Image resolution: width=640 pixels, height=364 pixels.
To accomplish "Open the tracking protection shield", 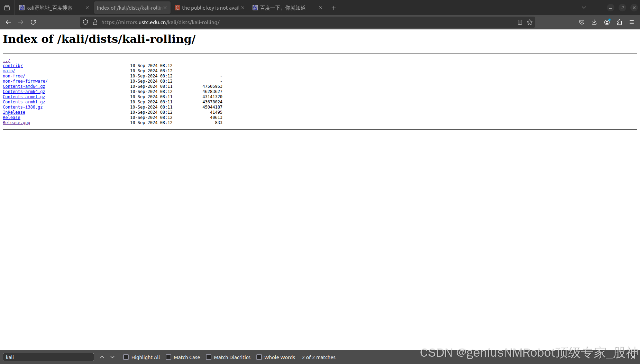I will click(85, 22).
